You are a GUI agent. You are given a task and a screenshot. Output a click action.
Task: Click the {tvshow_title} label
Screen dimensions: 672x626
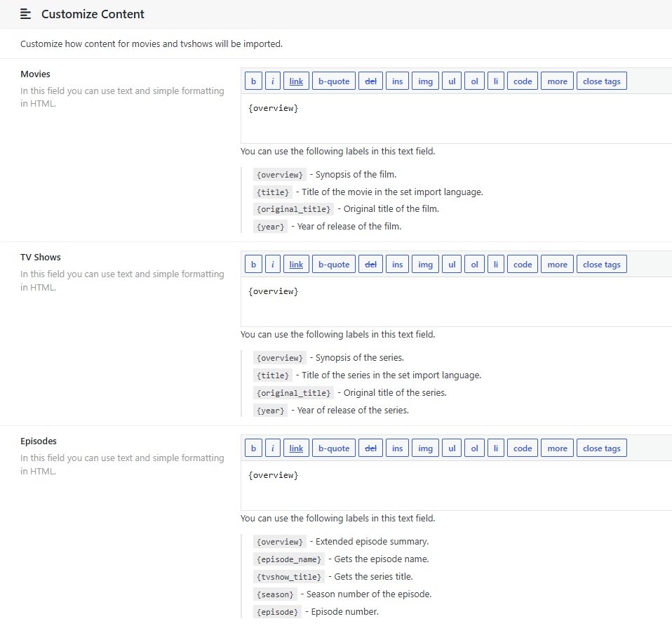289,577
